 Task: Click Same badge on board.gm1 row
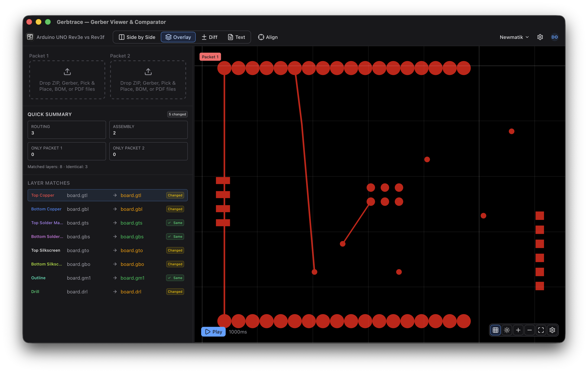click(x=175, y=278)
